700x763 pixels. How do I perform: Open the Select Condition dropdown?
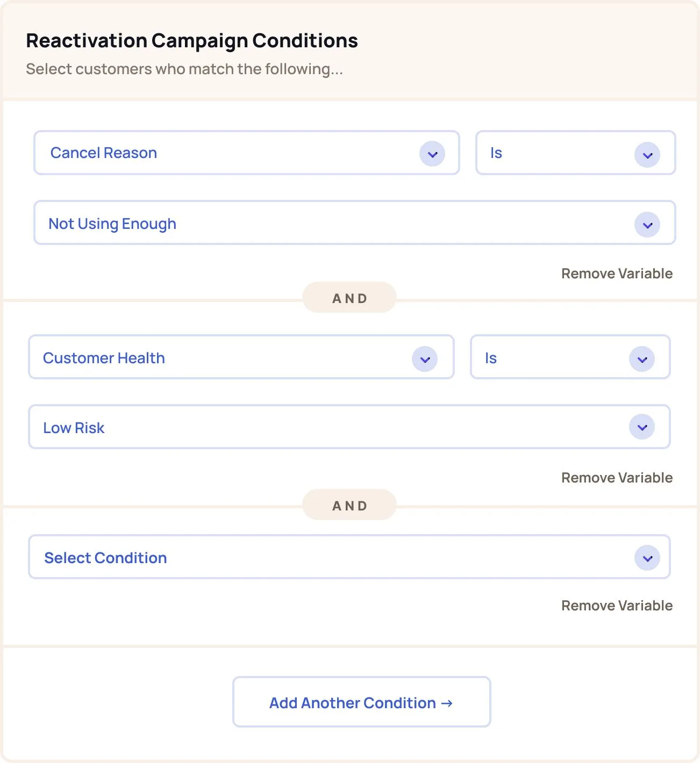click(x=349, y=557)
